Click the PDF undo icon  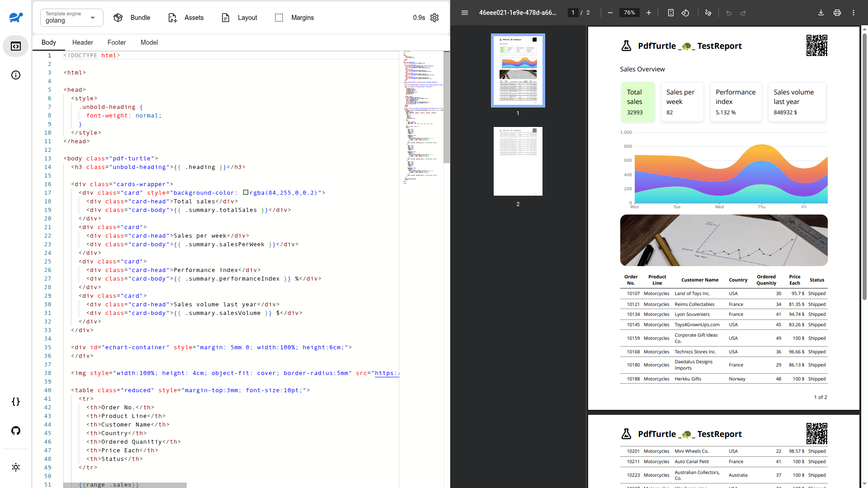point(729,13)
